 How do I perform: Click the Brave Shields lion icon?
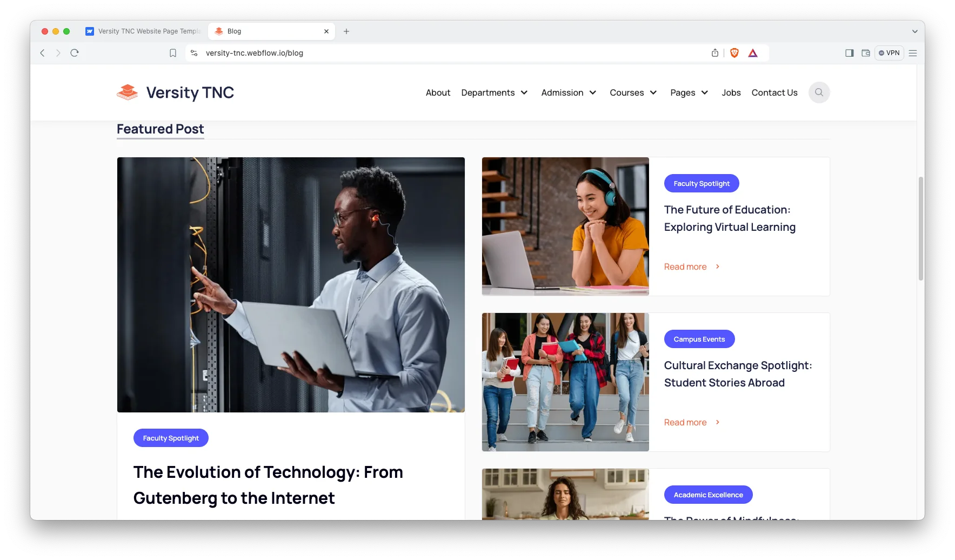(x=734, y=53)
